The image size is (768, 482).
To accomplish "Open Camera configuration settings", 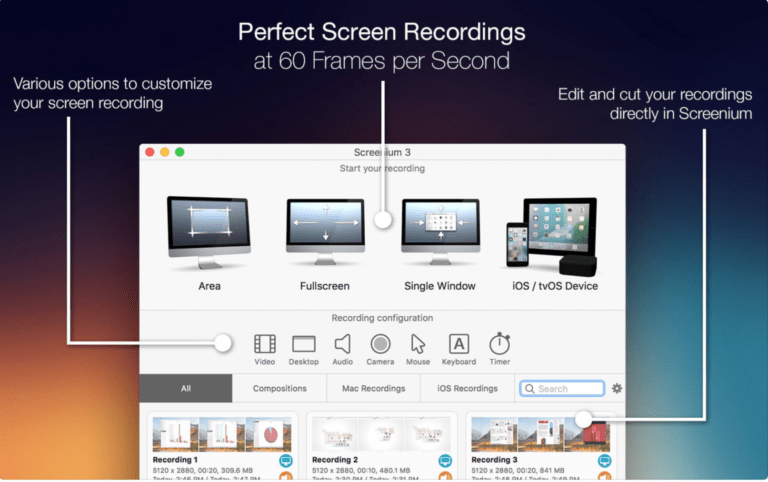I will coord(380,349).
